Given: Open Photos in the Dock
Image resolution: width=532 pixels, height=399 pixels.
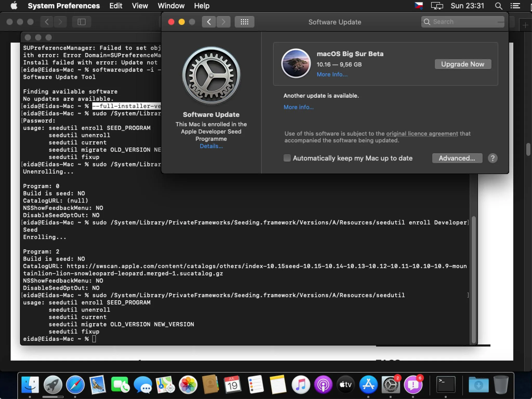Looking at the screenshot, I should (x=188, y=385).
